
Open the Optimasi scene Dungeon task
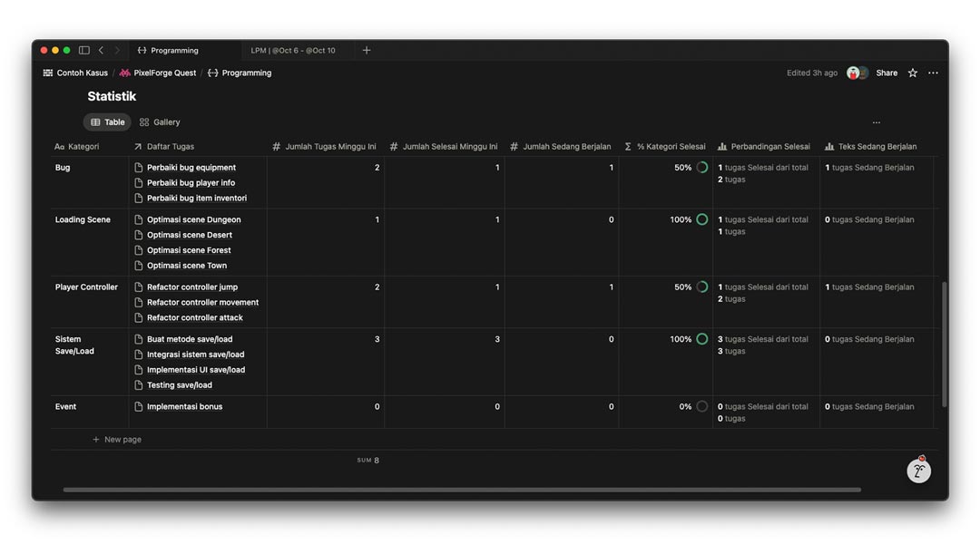pyautogui.click(x=193, y=220)
